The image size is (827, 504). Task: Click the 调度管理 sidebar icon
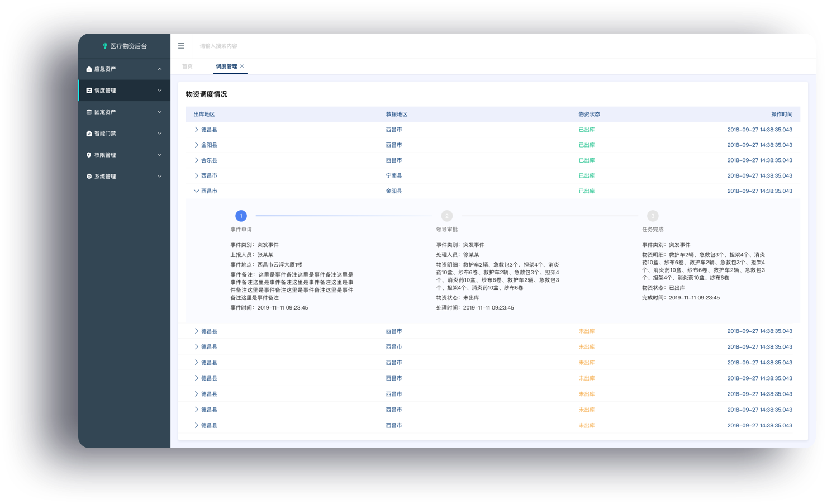point(89,91)
